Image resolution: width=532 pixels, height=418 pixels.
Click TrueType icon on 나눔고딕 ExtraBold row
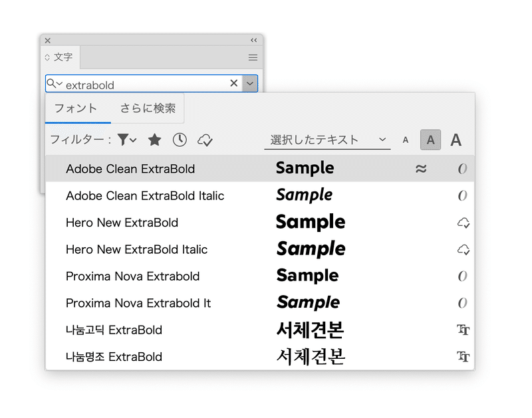pyautogui.click(x=463, y=330)
